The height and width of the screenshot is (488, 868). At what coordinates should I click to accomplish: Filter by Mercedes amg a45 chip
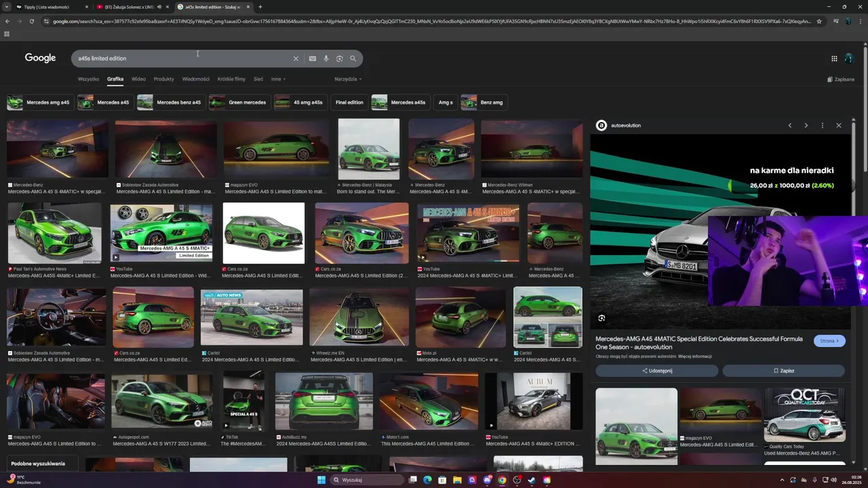[x=39, y=102]
